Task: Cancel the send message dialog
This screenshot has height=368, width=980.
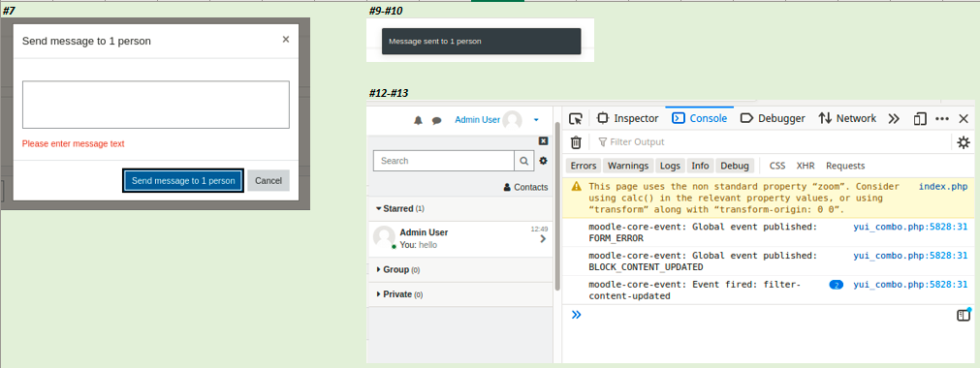Action: coord(269,180)
